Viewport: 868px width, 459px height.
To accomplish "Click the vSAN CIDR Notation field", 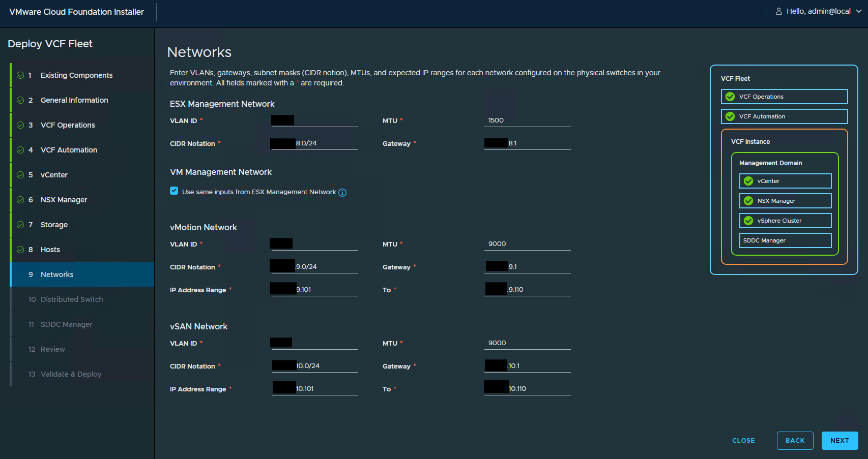I will point(315,366).
